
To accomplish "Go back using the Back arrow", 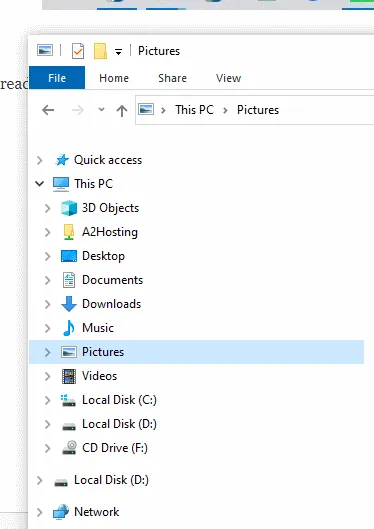I will coord(48,110).
